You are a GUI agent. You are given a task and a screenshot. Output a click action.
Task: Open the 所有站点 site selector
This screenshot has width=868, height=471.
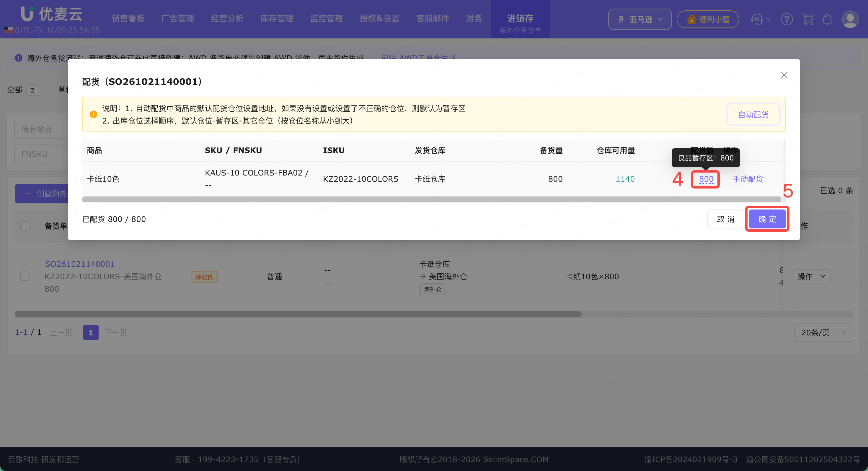pyautogui.click(x=41, y=129)
